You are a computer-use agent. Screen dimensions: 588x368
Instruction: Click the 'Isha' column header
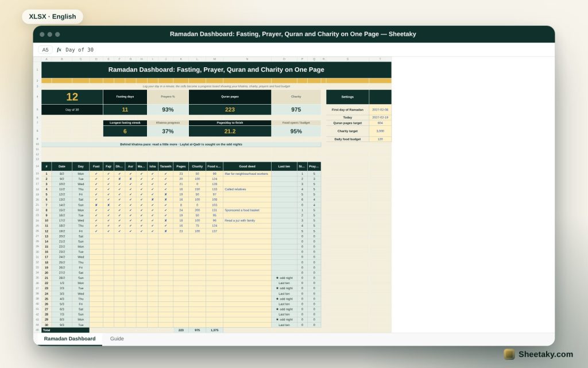pyautogui.click(x=152, y=166)
